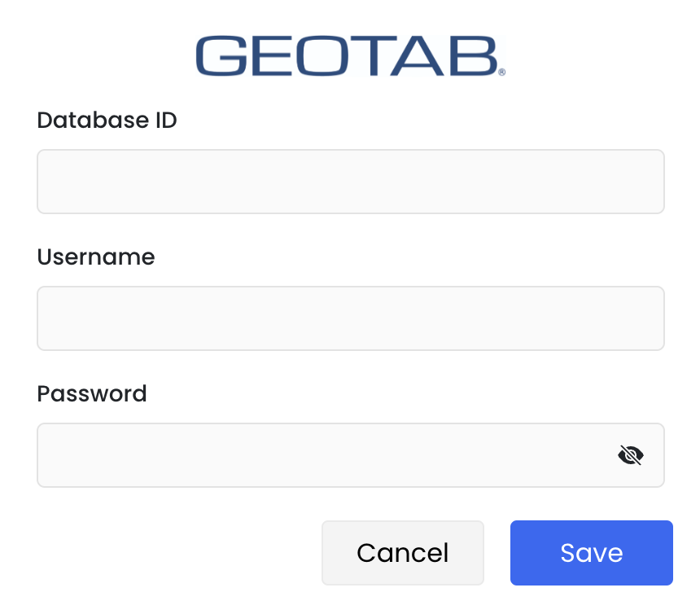Click the Geotab logo
700x614 pixels.
click(350, 55)
